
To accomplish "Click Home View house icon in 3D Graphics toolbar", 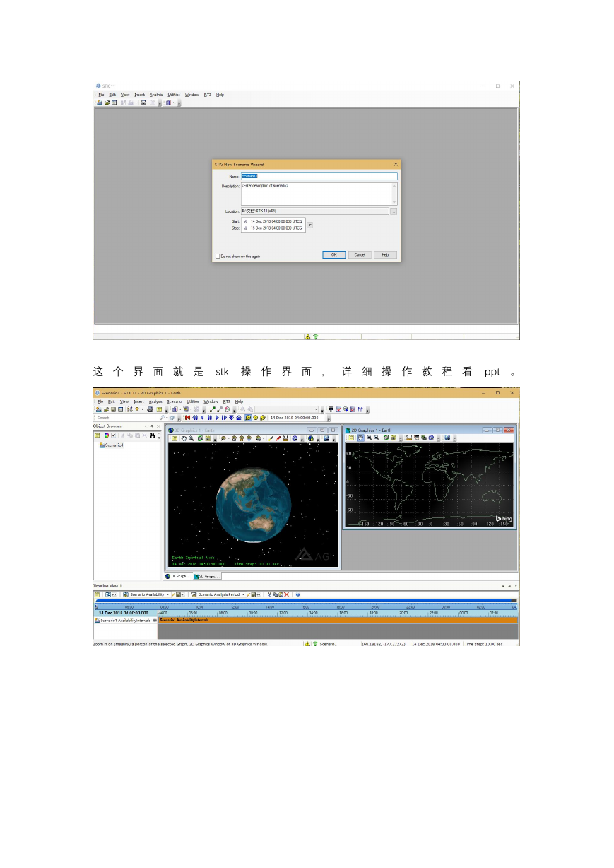I will tap(233, 438).
